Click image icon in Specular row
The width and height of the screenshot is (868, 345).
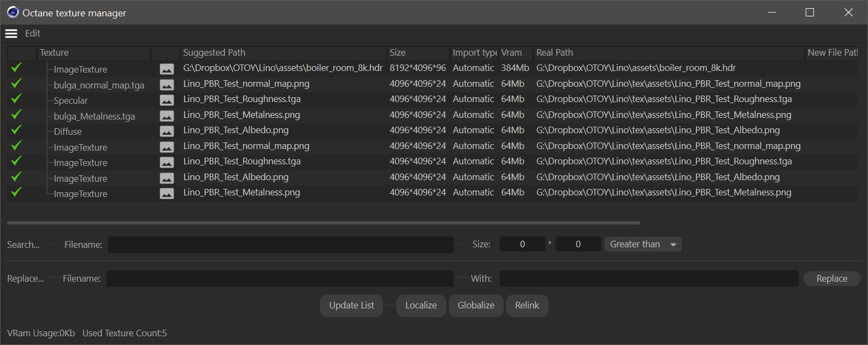(x=167, y=100)
